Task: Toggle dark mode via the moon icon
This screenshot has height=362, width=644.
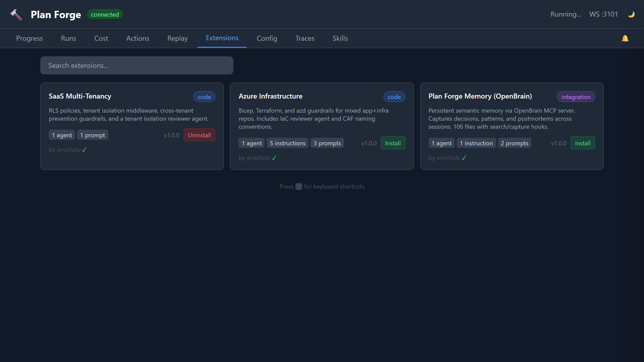Action: click(x=631, y=14)
